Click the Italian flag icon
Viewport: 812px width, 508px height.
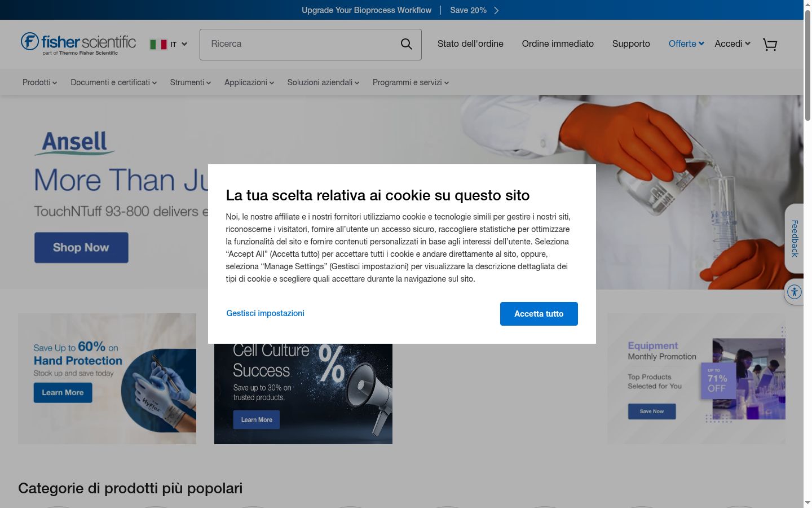click(158, 44)
